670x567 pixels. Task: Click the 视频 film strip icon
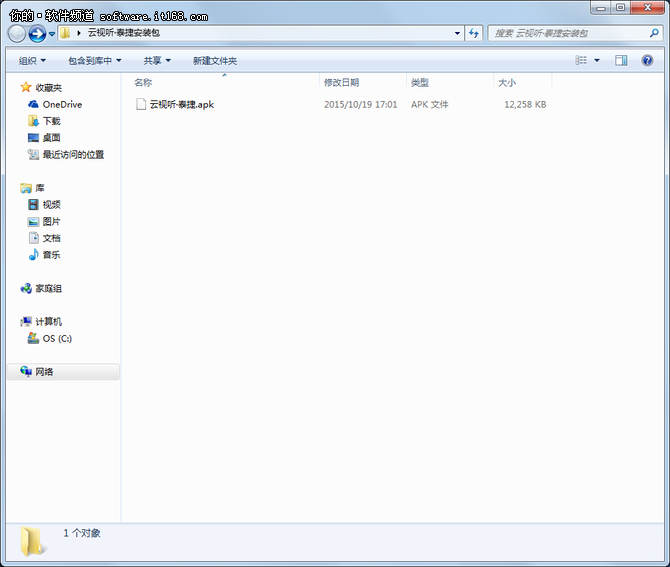coord(33,205)
